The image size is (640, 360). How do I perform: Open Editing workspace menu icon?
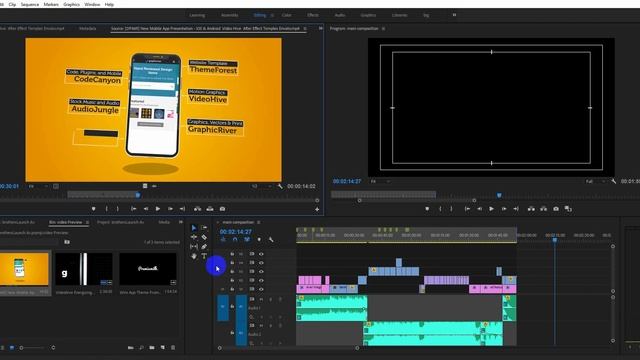[x=272, y=15]
